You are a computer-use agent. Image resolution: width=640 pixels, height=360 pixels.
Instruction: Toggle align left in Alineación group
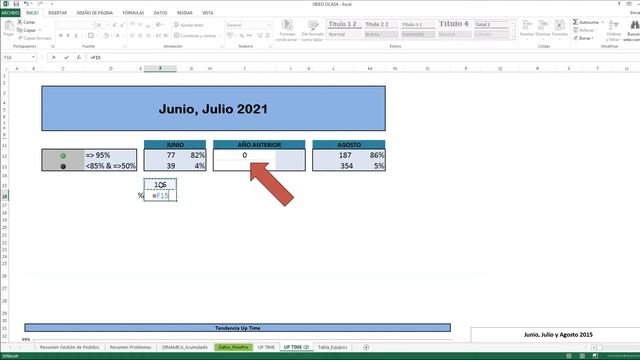click(132, 36)
